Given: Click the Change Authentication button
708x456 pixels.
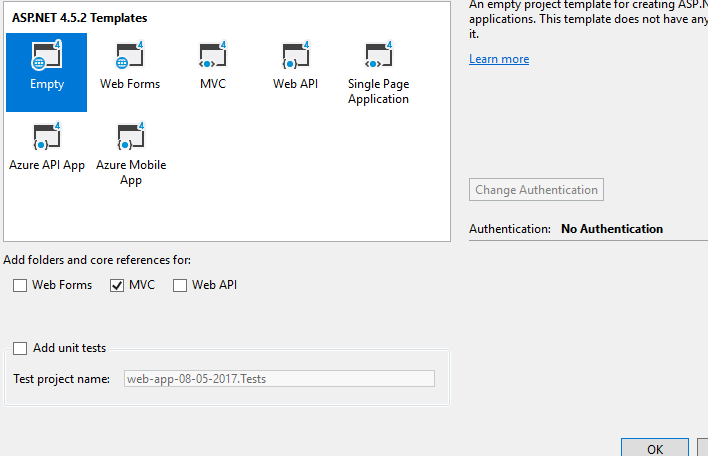Looking at the screenshot, I should [x=536, y=190].
